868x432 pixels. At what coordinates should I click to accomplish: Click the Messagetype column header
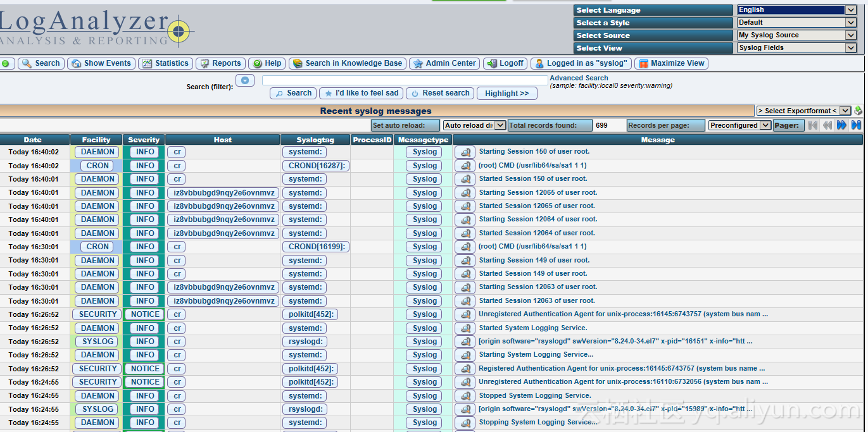pyautogui.click(x=423, y=140)
